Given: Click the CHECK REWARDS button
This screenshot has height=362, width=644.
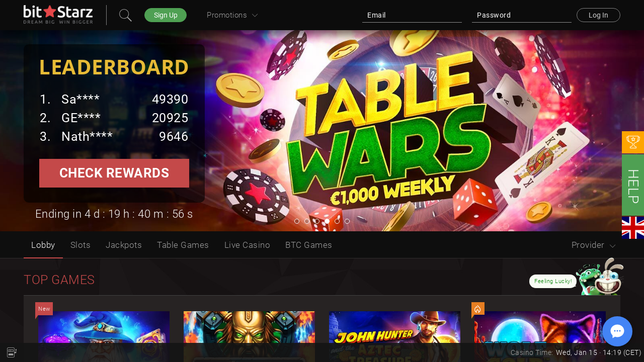Looking at the screenshot, I should [x=114, y=173].
